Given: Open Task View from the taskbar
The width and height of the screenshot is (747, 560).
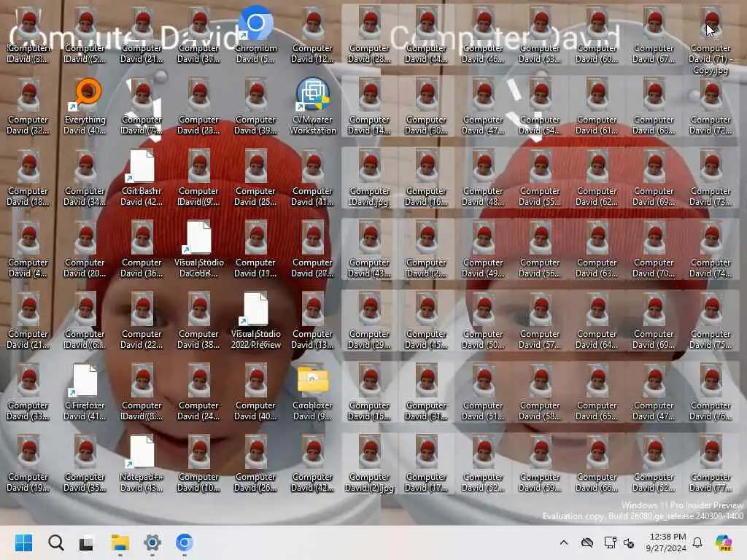Looking at the screenshot, I should coord(86,542).
